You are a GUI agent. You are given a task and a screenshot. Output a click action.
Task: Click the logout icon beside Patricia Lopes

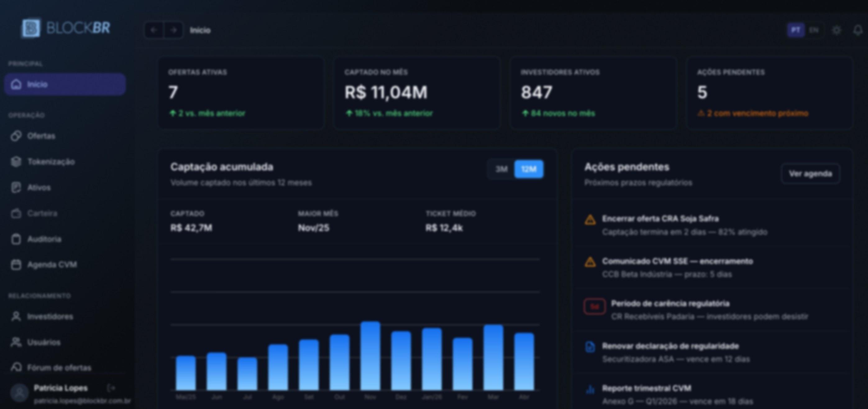(x=111, y=388)
